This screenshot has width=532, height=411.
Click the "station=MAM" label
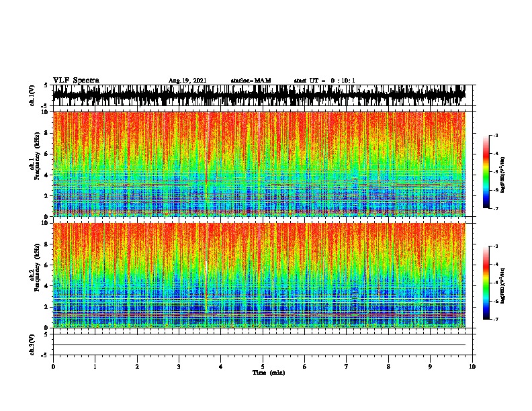[251, 81]
